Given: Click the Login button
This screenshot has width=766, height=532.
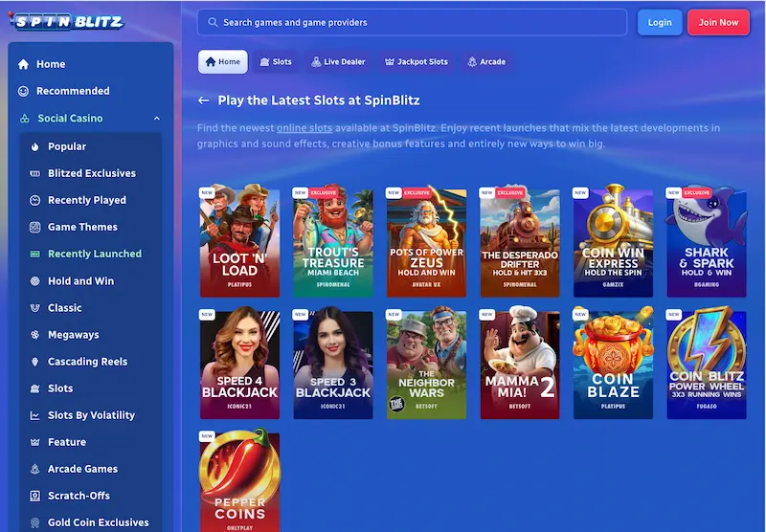Looking at the screenshot, I should (x=660, y=22).
